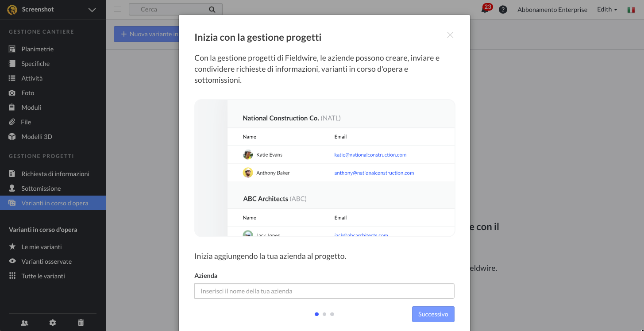
Task: Click anthony@nationalconstruction.com email
Action: tap(374, 173)
